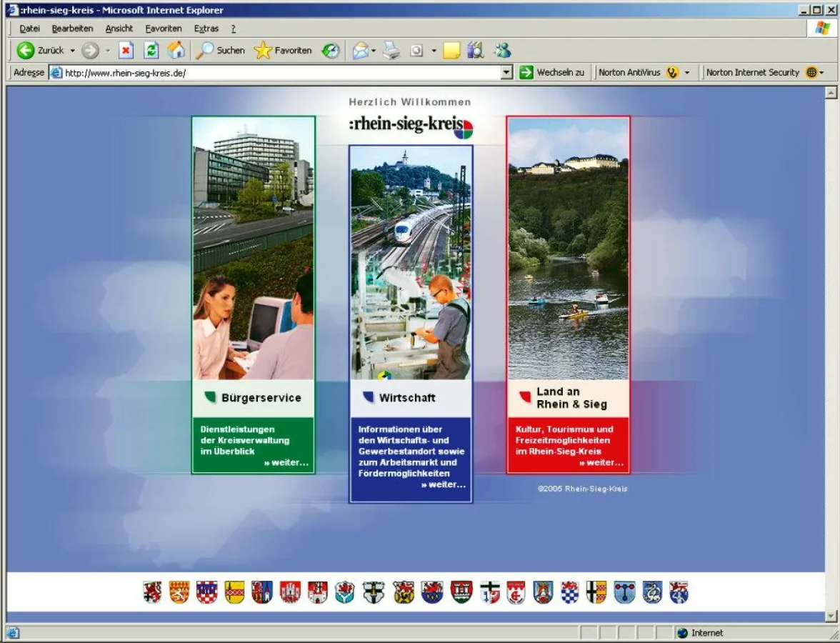
Task: Click the Wirtschaft train photo panel
Action: tap(411, 262)
